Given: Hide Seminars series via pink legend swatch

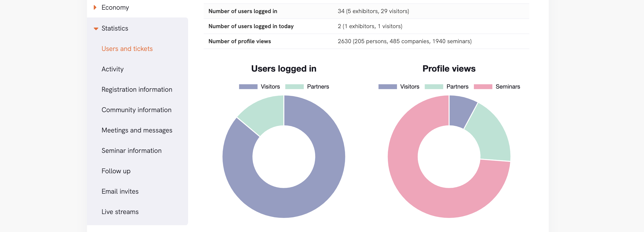Looking at the screenshot, I should (x=483, y=87).
